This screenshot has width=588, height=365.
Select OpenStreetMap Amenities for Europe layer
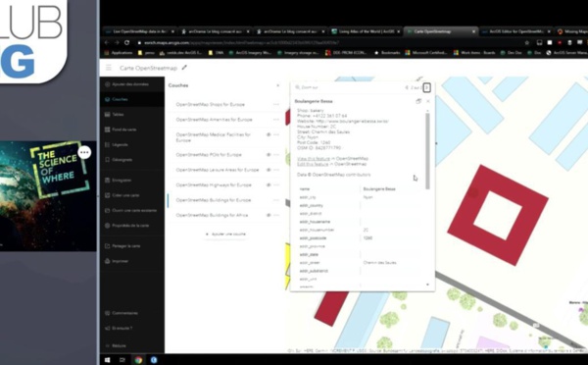(x=214, y=120)
